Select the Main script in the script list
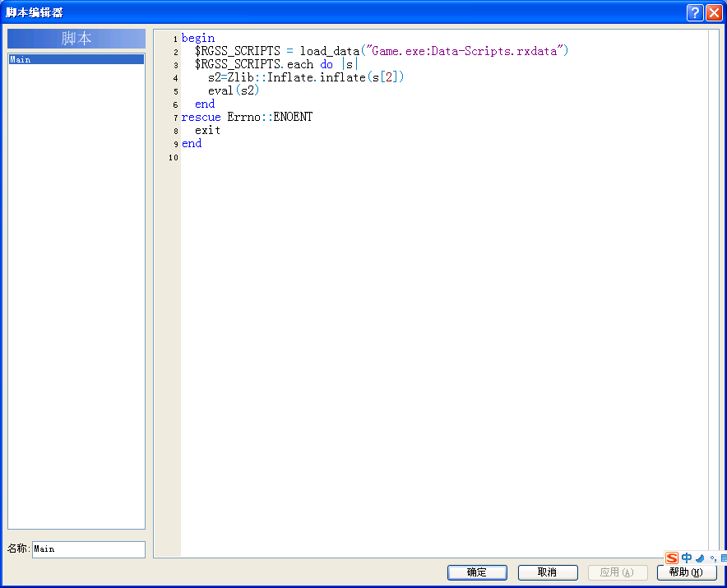Screen dimensions: 727x588 (76, 59)
